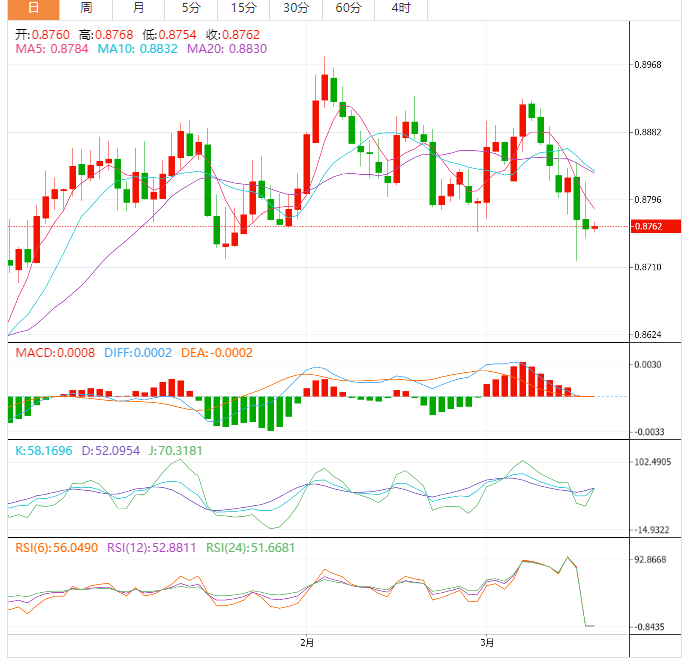Viewport: 691px width, 668px height.
Task: Click the K:58.1696 KDJ label
Action: [x=44, y=451]
